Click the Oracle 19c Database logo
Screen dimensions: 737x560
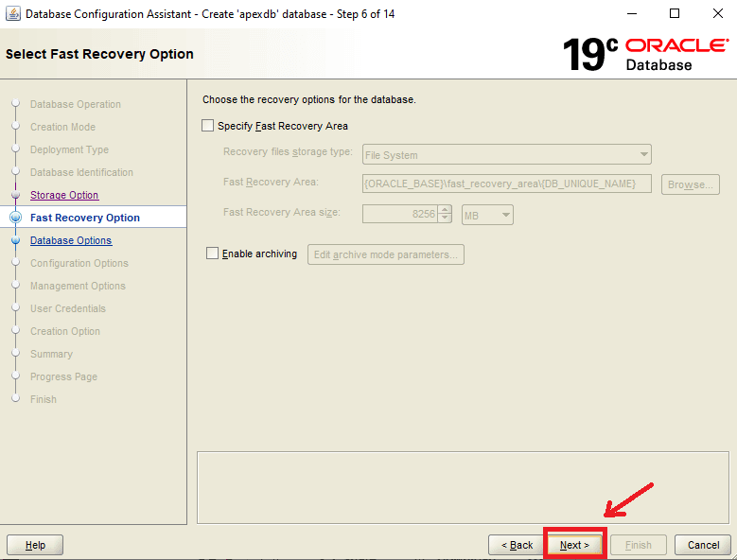[x=645, y=55]
